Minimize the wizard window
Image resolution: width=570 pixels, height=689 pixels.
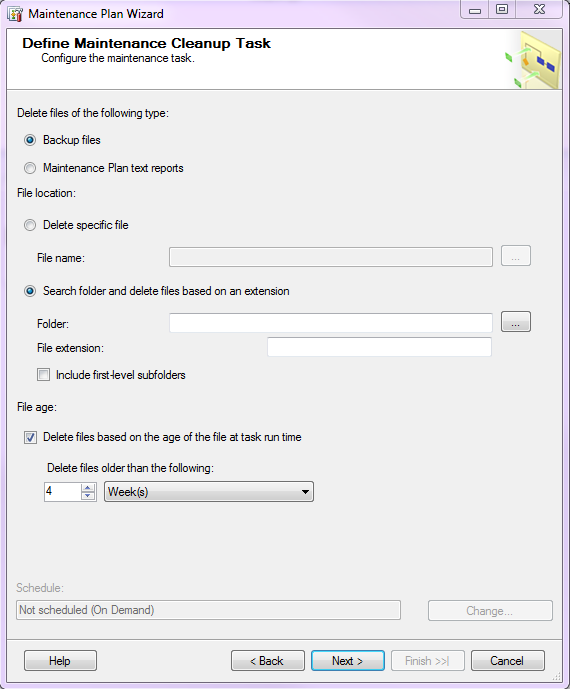tap(475, 9)
